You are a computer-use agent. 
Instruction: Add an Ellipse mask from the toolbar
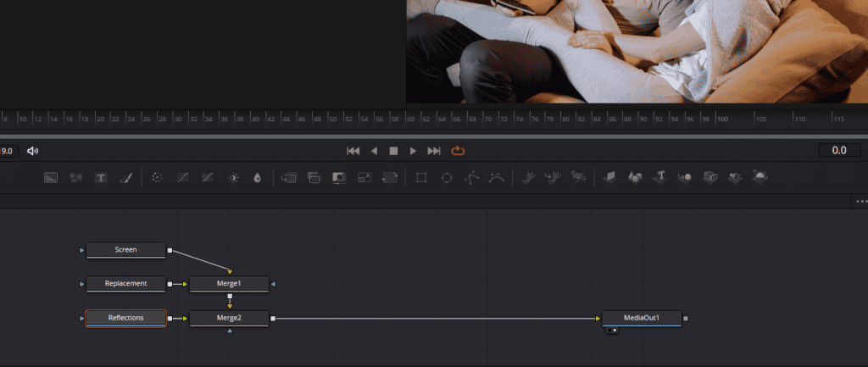click(447, 178)
